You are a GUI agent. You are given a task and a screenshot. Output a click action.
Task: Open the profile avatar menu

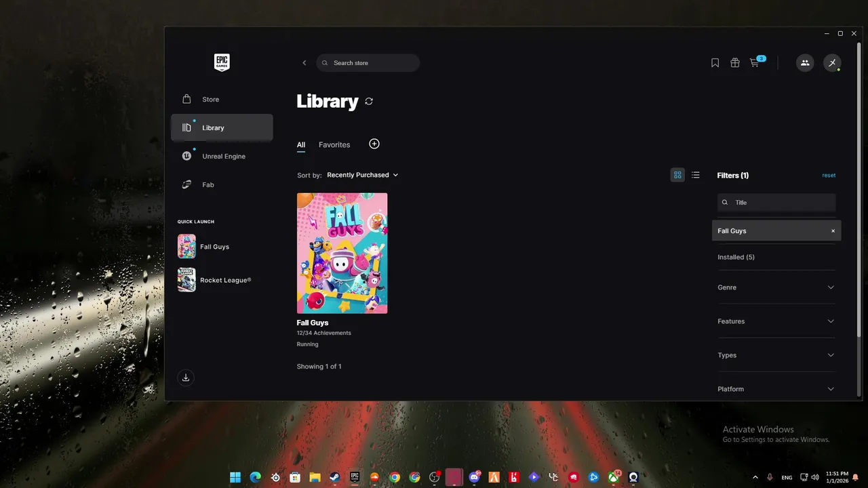(832, 63)
